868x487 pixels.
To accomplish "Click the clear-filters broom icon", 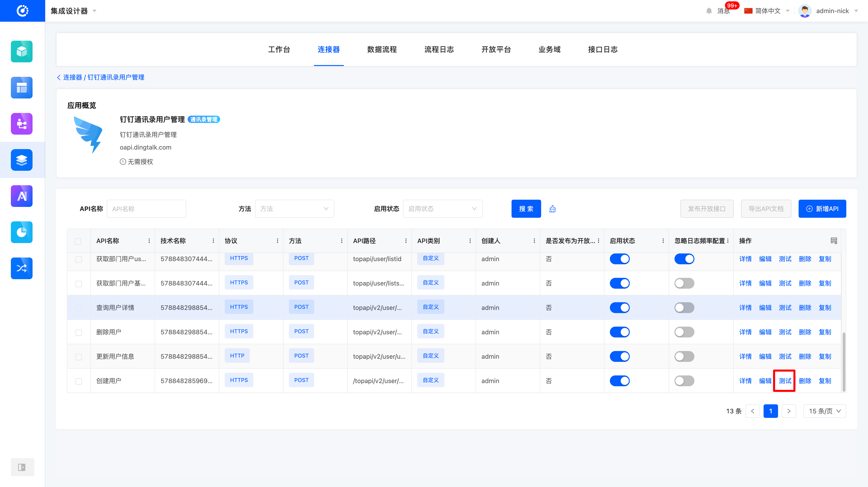I will (552, 209).
